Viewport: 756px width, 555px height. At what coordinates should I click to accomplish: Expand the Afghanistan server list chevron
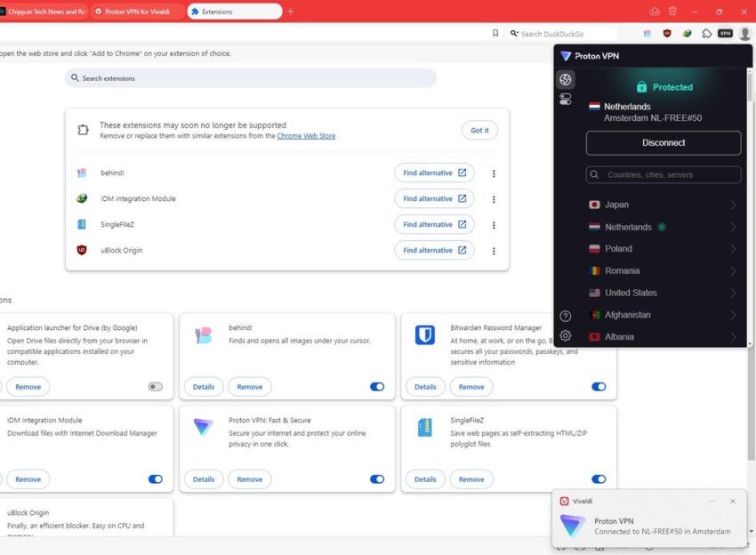point(733,315)
